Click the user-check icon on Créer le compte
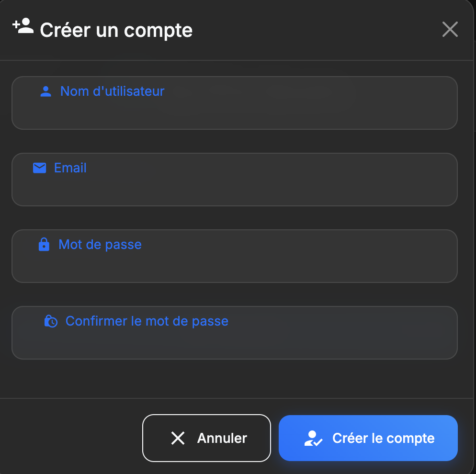Screen dimensions: 476x474 314,438
